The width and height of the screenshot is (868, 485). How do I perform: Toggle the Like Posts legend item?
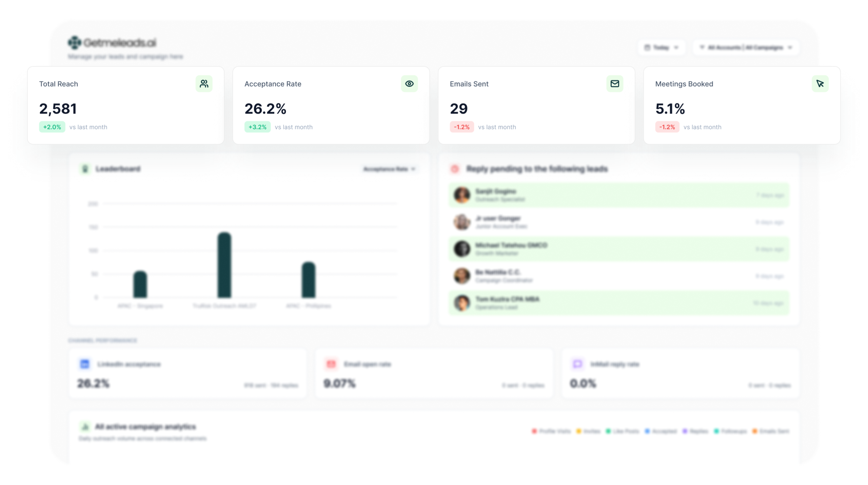click(623, 431)
